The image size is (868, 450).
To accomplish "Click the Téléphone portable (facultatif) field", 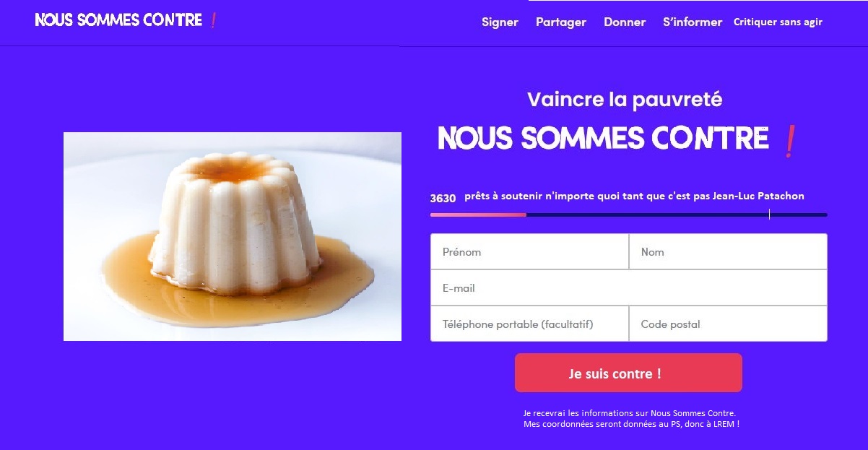I will [529, 324].
